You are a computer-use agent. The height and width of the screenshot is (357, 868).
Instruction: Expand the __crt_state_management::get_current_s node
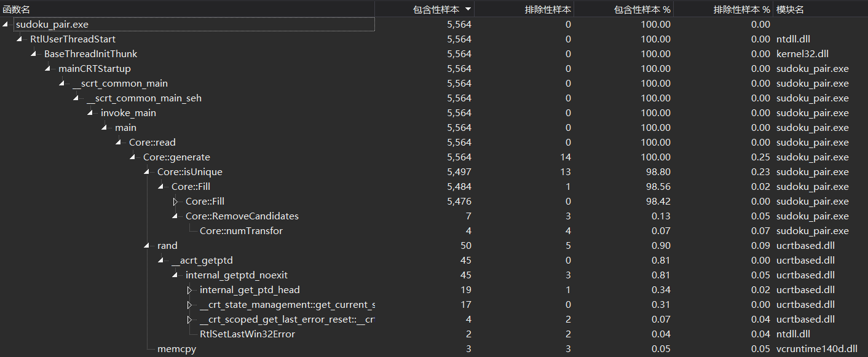click(189, 305)
